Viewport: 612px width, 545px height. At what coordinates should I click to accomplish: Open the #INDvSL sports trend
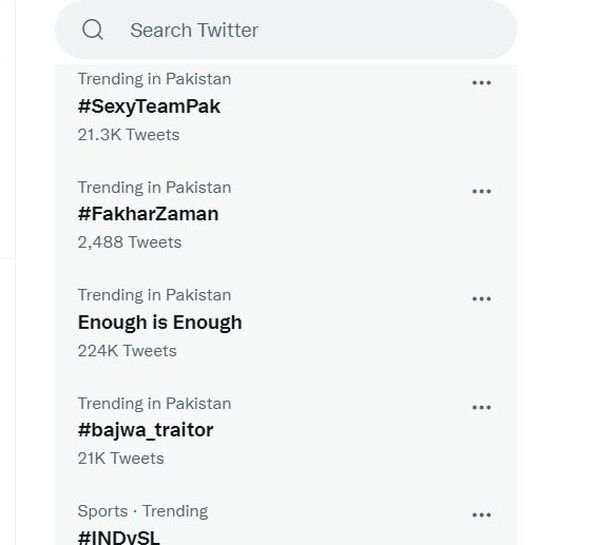119,537
